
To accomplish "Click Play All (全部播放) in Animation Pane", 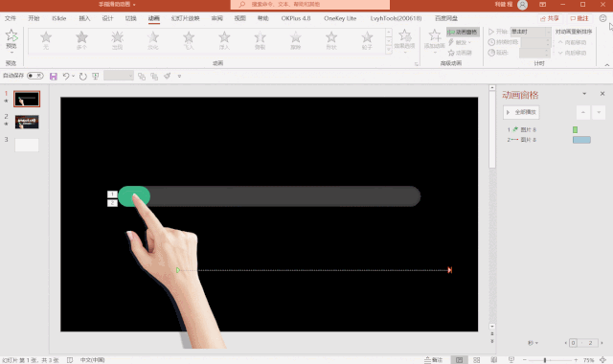I will (521, 112).
